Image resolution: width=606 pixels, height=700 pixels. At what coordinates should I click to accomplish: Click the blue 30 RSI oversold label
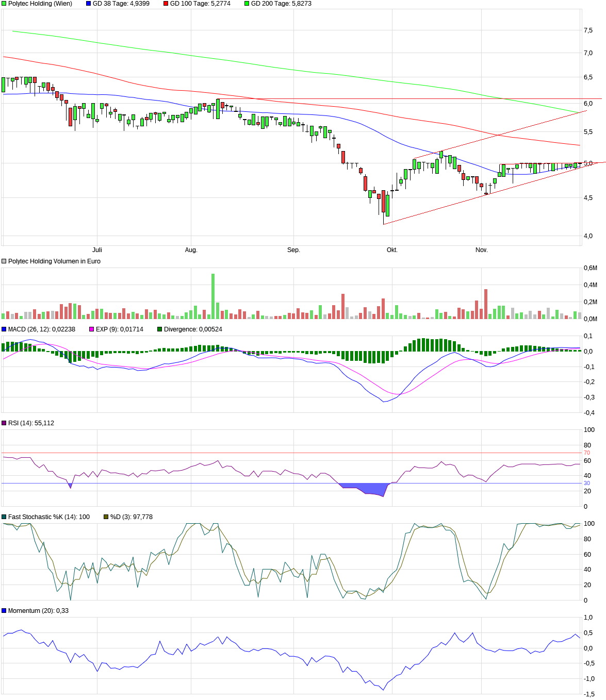point(587,483)
